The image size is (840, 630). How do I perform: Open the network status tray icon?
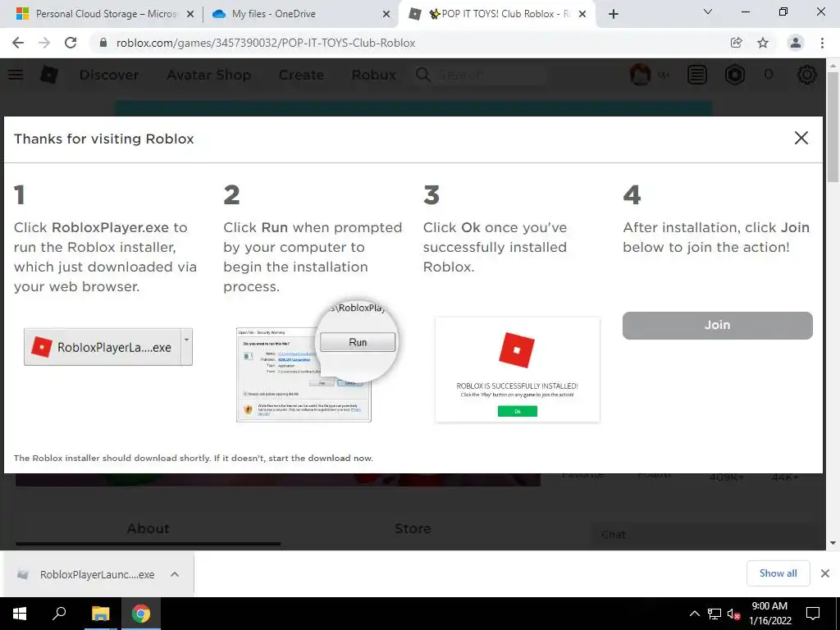[x=714, y=614]
